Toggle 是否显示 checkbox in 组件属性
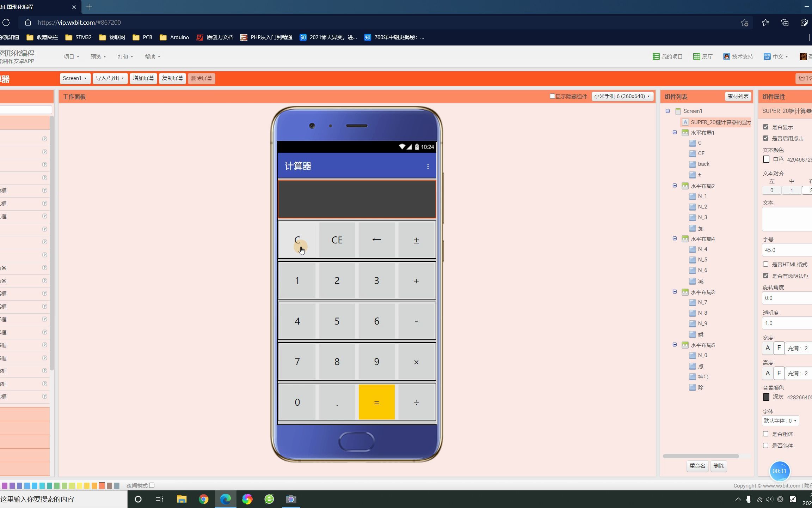 (x=766, y=126)
